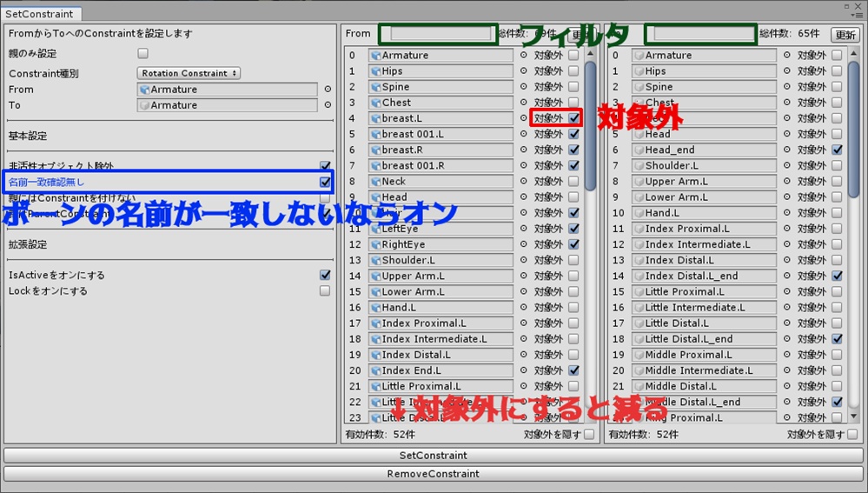
Task: Check 対象外 for Armature in the From list
Action: [573, 55]
